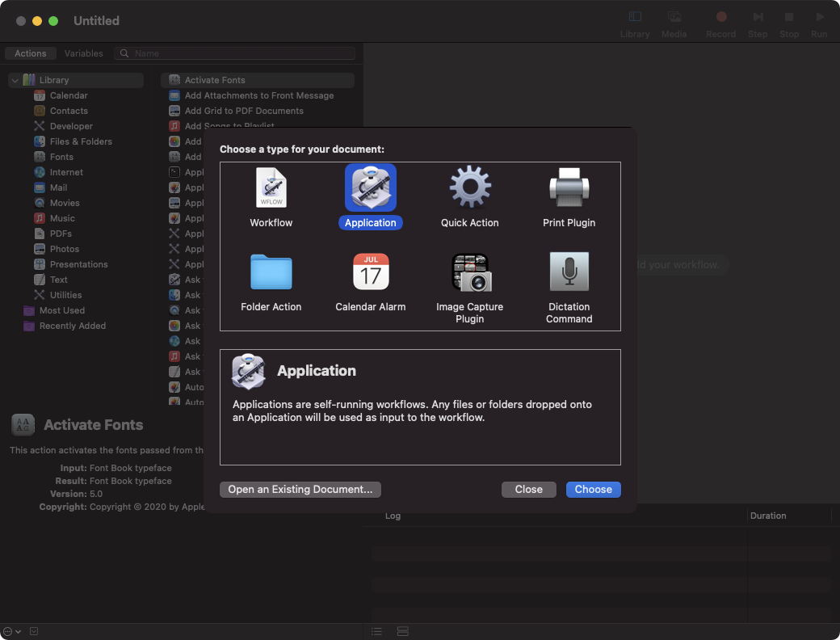Select Presentations category in the sidebar

coord(78,264)
